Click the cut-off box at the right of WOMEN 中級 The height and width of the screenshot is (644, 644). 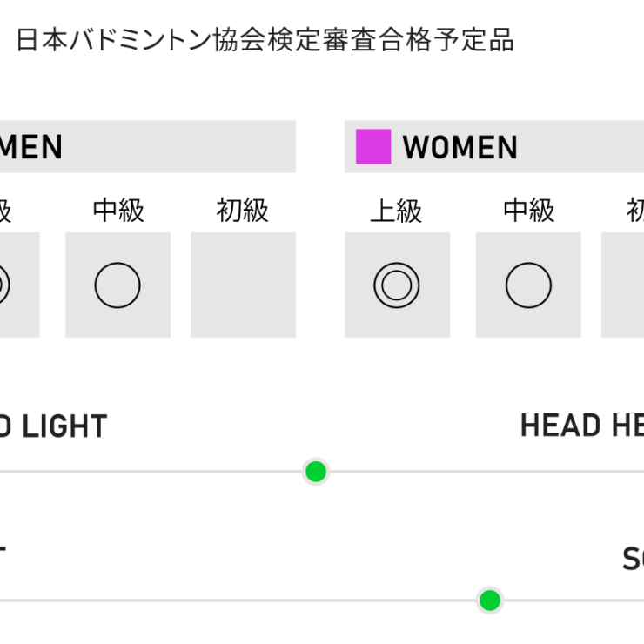[x=623, y=285]
